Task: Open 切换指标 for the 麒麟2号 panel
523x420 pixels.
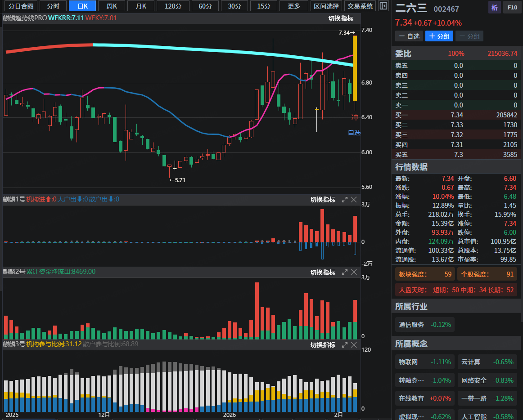Action: pos(323,273)
